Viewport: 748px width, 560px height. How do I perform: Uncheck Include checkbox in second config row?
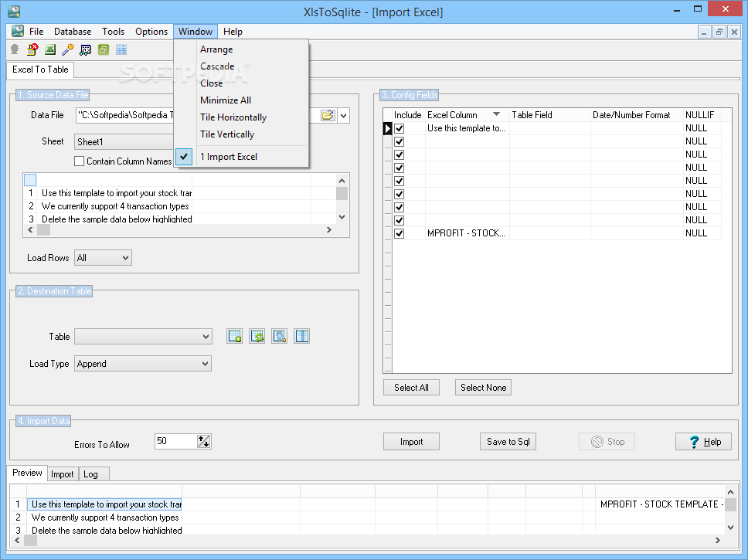399,141
